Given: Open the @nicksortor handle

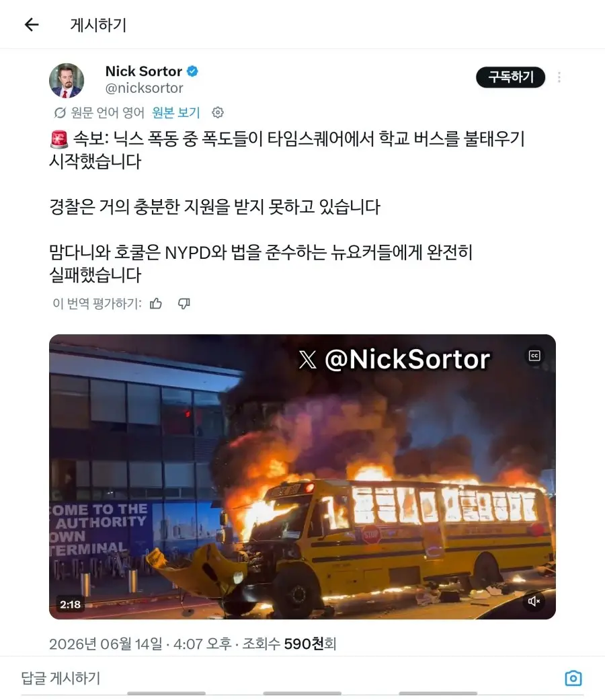Looking at the screenshot, I should pos(144,88).
